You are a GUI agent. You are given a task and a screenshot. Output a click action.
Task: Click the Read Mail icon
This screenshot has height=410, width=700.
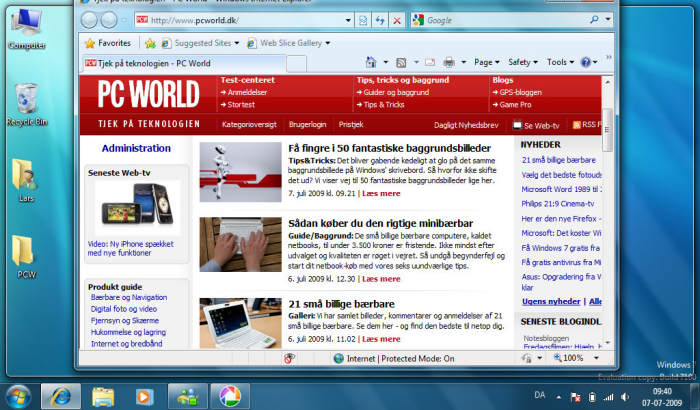(x=430, y=63)
